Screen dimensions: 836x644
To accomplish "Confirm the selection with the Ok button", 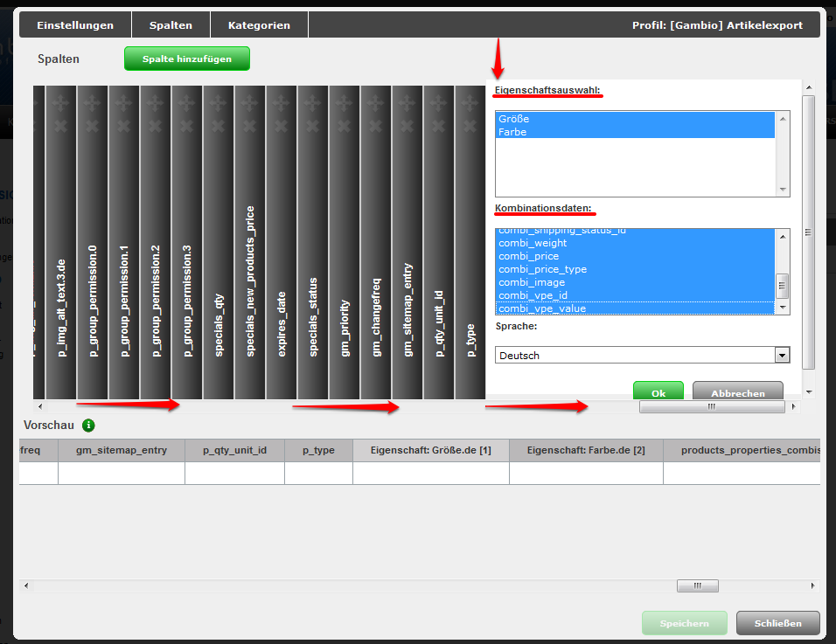I will coord(658,393).
